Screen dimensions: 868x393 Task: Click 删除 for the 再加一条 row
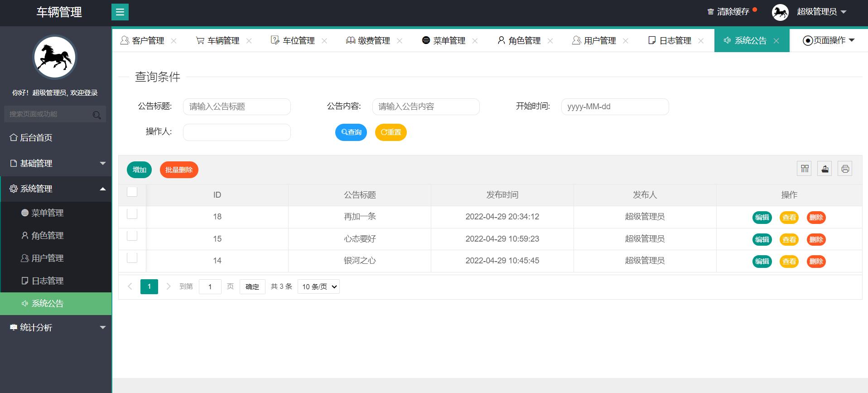coord(816,218)
